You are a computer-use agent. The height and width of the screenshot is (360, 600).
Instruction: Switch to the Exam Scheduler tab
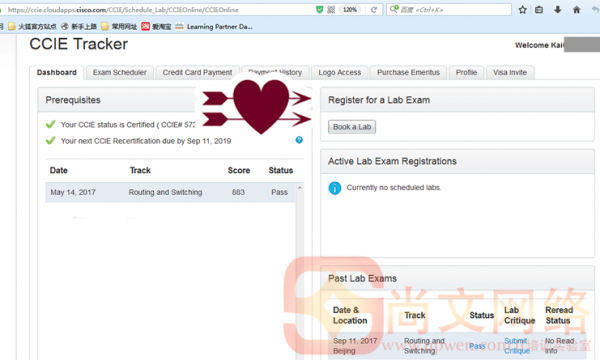[x=120, y=72]
